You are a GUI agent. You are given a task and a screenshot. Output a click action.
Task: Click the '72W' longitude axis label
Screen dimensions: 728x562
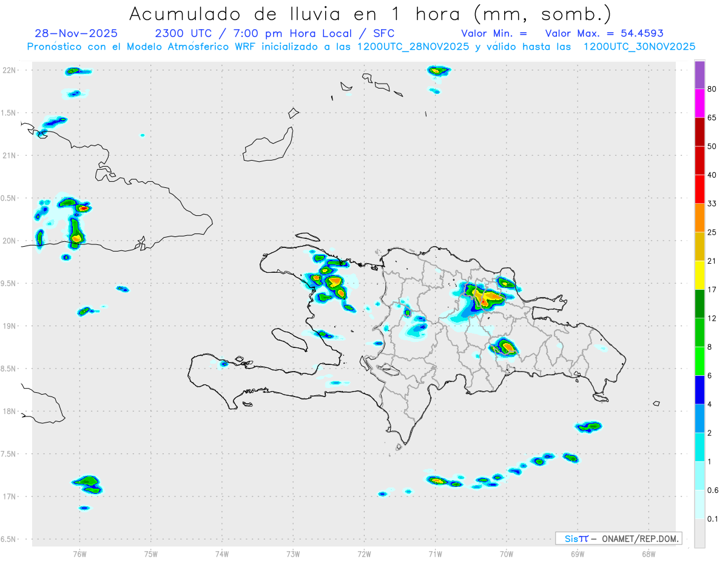click(364, 554)
